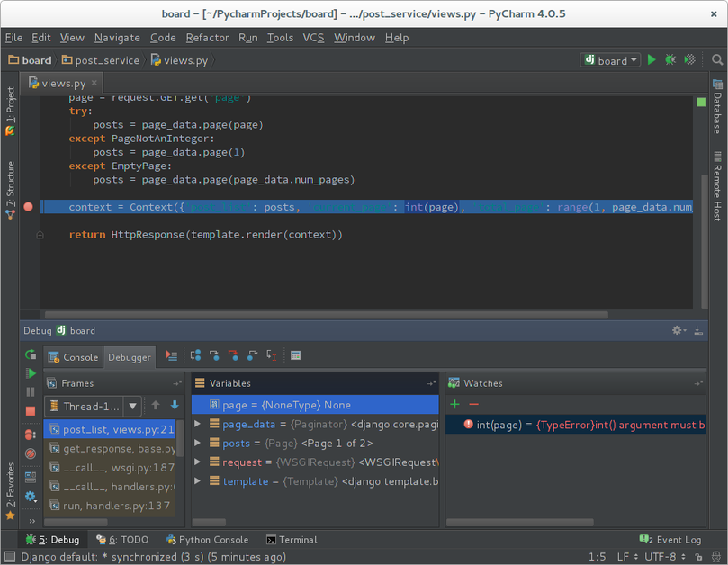
Task: Close the views.py editor tab
Action: point(94,83)
